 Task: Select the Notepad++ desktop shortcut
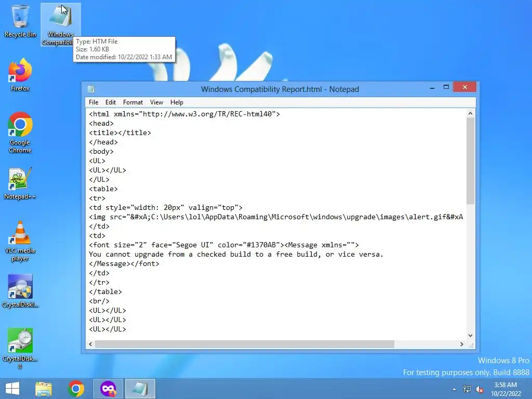[x=20, y=183]
